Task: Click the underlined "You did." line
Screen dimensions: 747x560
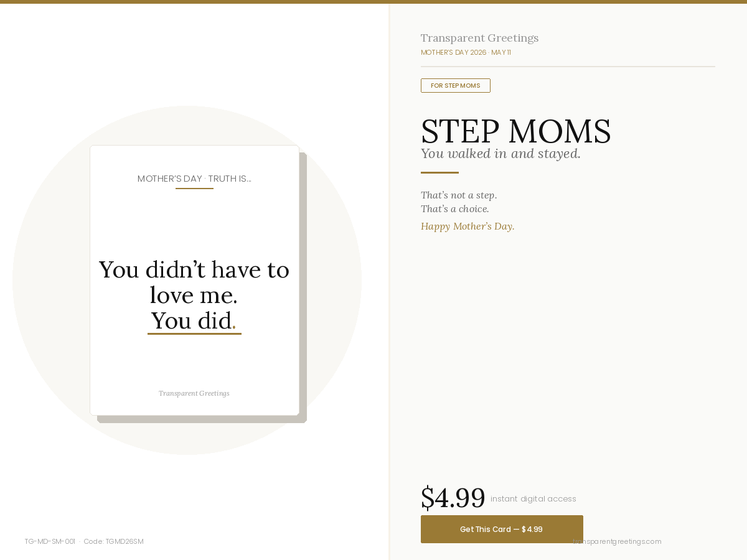Action: point(193,321)
